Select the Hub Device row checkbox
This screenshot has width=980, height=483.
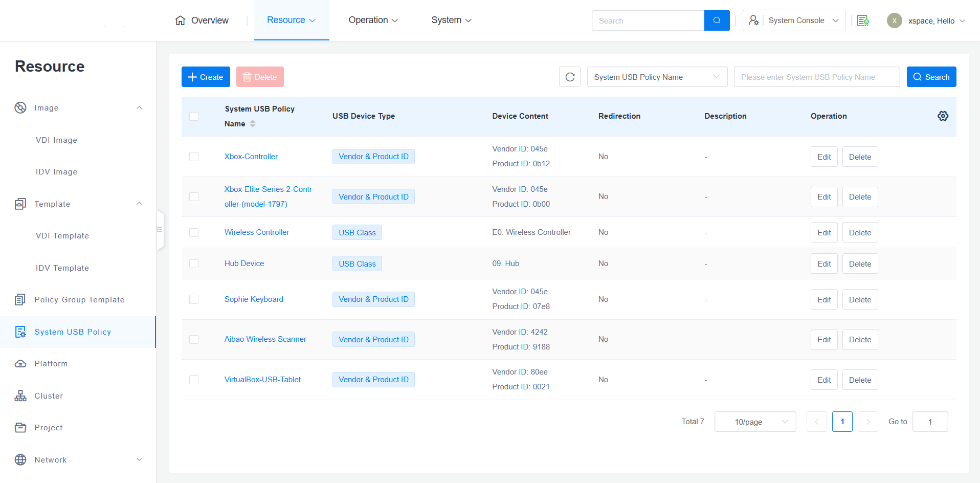(194, 264)
